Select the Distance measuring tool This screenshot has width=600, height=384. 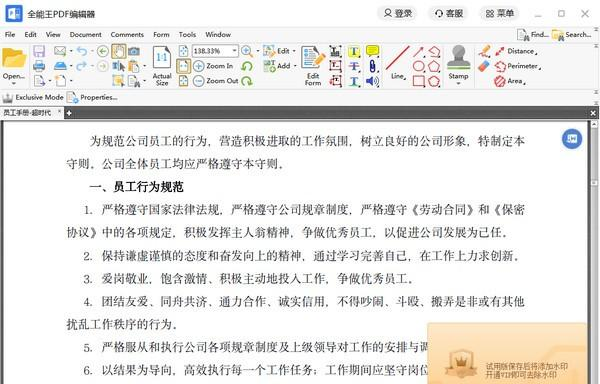515,51
